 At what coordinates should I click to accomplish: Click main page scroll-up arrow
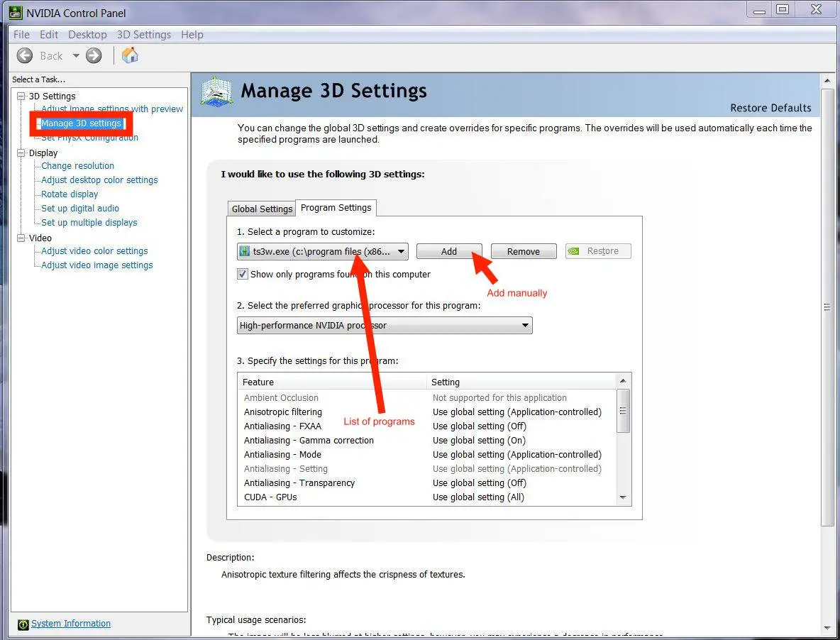[x=827, y=81]
